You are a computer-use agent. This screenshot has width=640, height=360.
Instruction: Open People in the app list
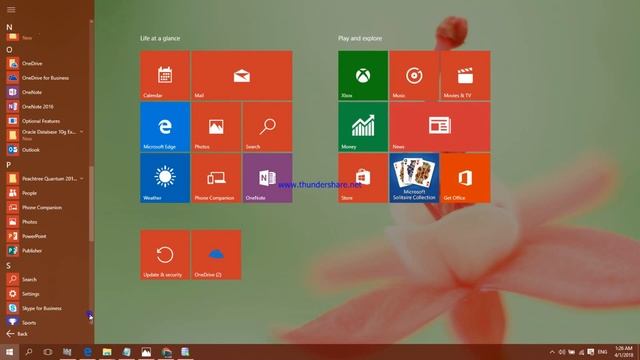(45, 193)
